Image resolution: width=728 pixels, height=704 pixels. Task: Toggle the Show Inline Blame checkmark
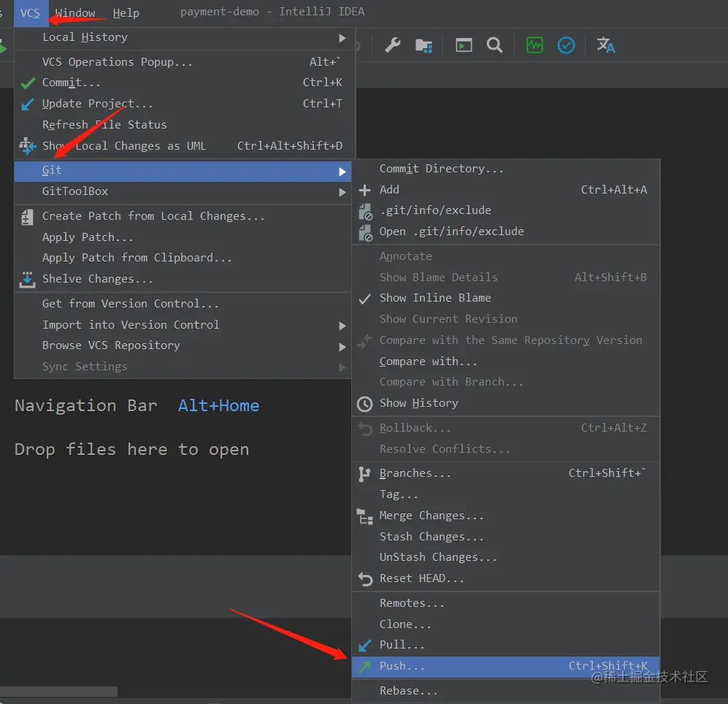pos(365,299)
